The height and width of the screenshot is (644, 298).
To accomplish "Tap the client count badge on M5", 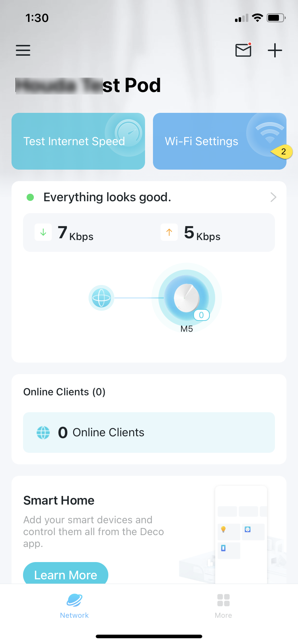I will pyautogui.click(x=202, y=315).
